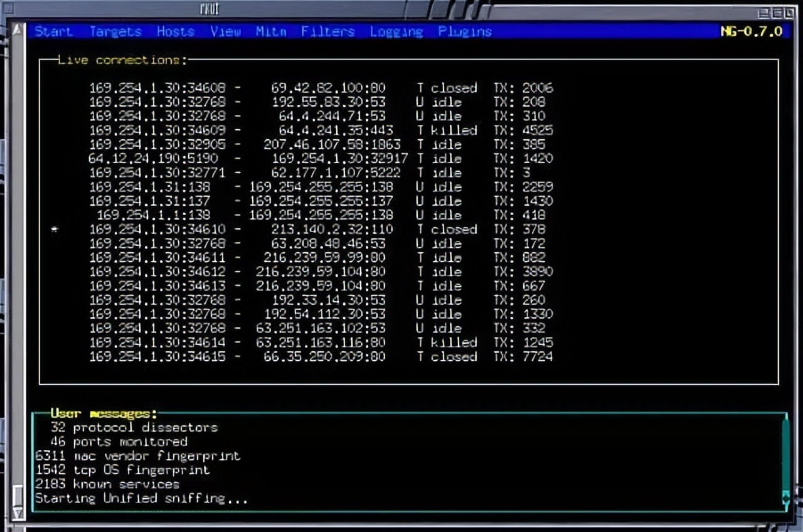Click the terminal scrollbar down arrow
The image size is (803, 532).
pos(18,513)
